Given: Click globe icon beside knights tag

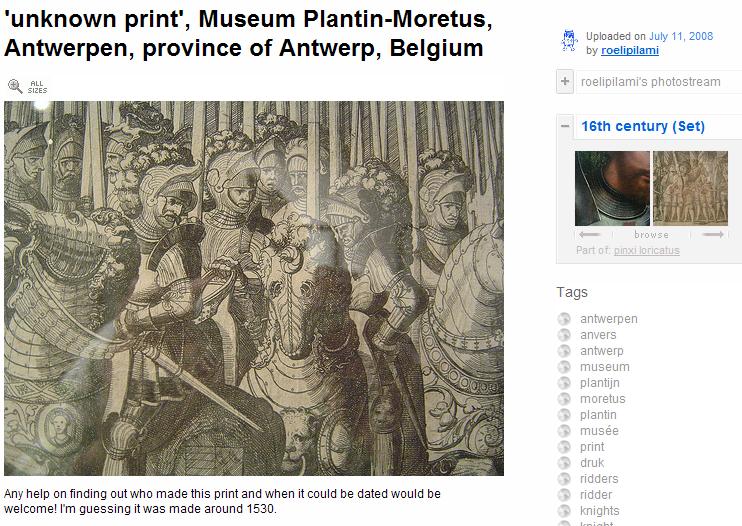Looking at the screenshot, I should [564, 511].
